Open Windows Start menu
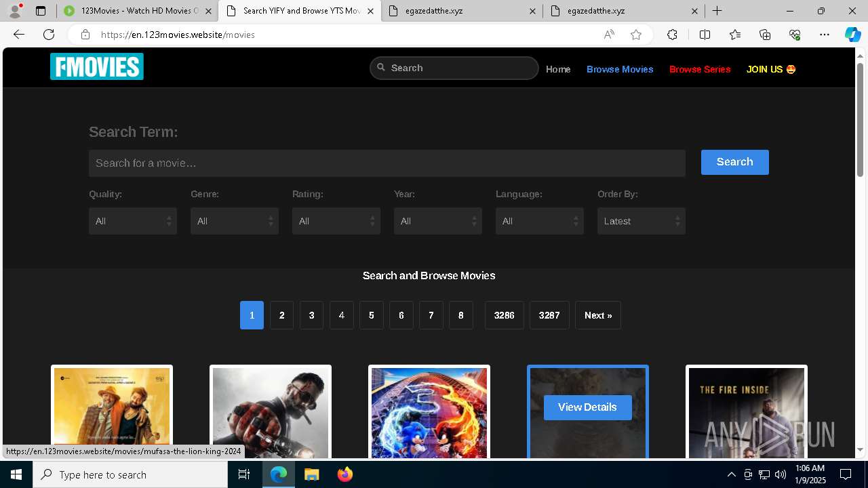This screenshot has width=868, height=488. click(x=16, y=474)
